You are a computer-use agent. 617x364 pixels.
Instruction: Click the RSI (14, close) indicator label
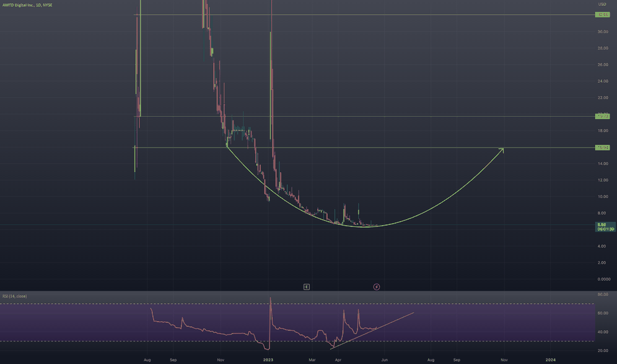pos(15,296)
